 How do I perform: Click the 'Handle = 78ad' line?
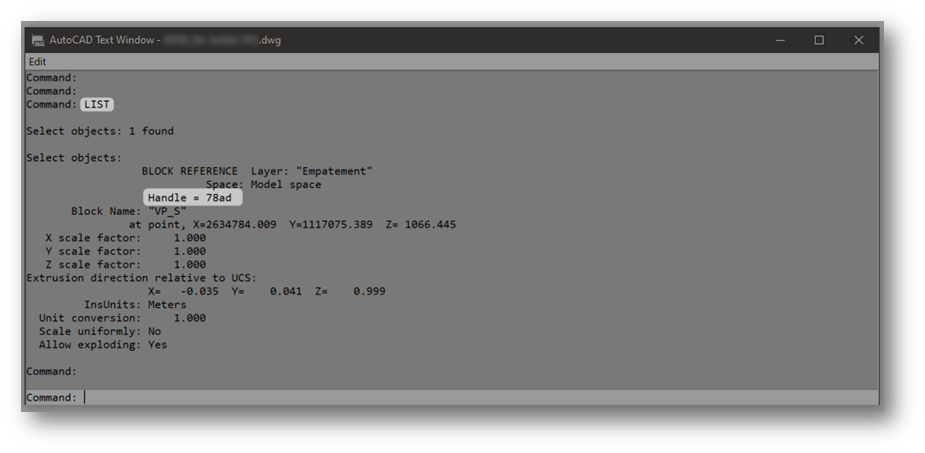[192, 198]
